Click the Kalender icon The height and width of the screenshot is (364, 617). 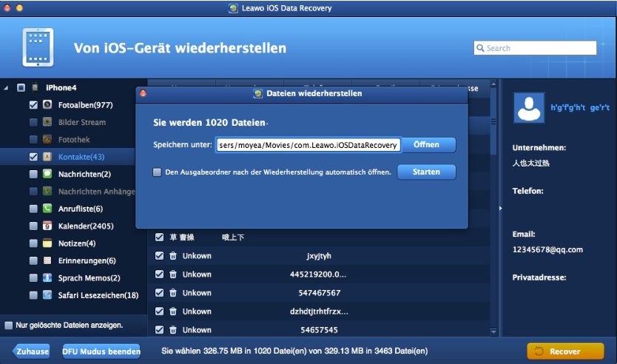(47, 226)
